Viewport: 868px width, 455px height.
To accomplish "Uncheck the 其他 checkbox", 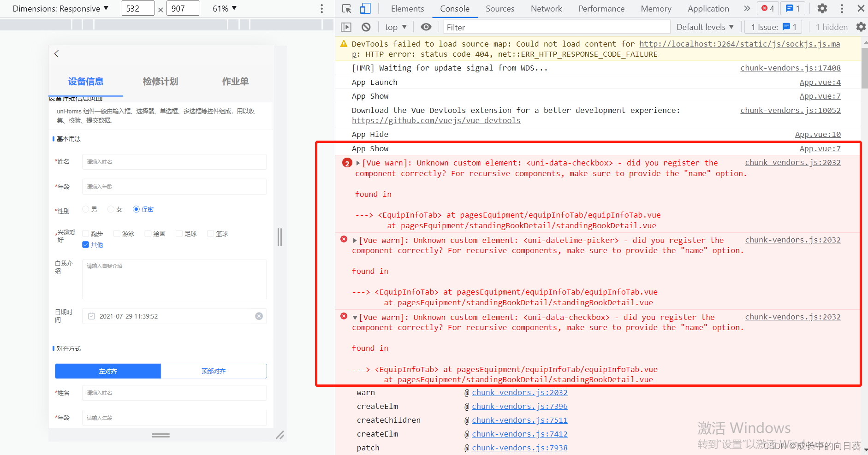I will pos(85,244).
